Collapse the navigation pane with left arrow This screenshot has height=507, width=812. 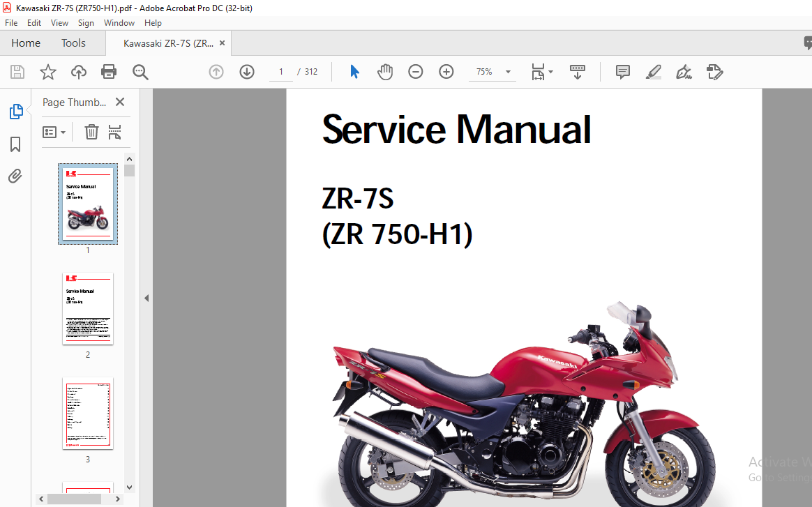[x=146, y=298]
